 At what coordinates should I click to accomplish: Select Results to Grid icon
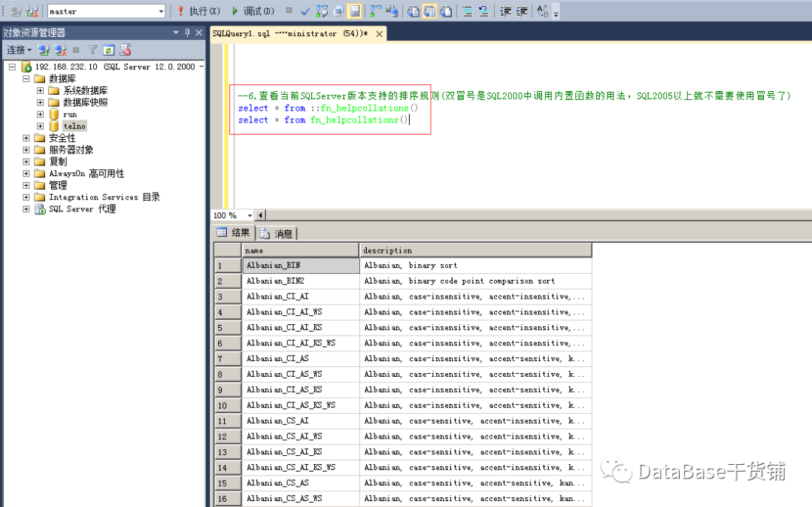click(x=429, y=11)
